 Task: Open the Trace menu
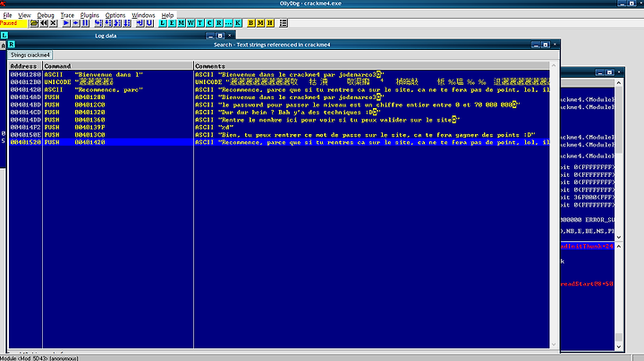(67, 15)
